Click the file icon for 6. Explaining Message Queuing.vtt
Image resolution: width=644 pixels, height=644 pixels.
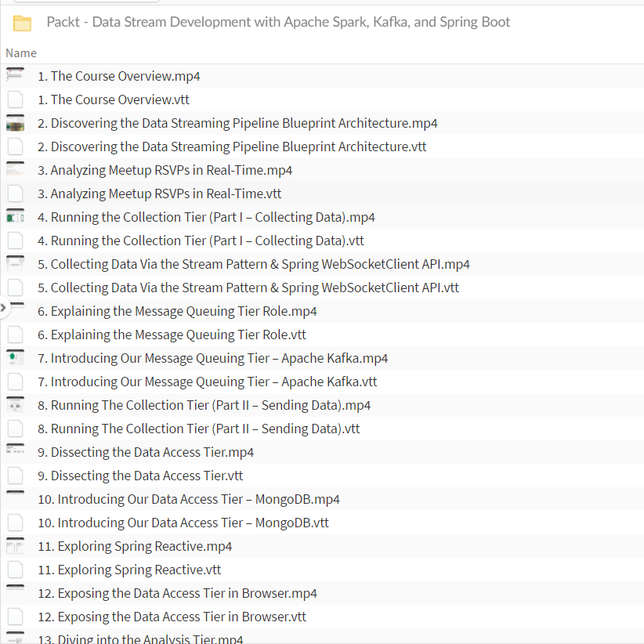[15, 335]
